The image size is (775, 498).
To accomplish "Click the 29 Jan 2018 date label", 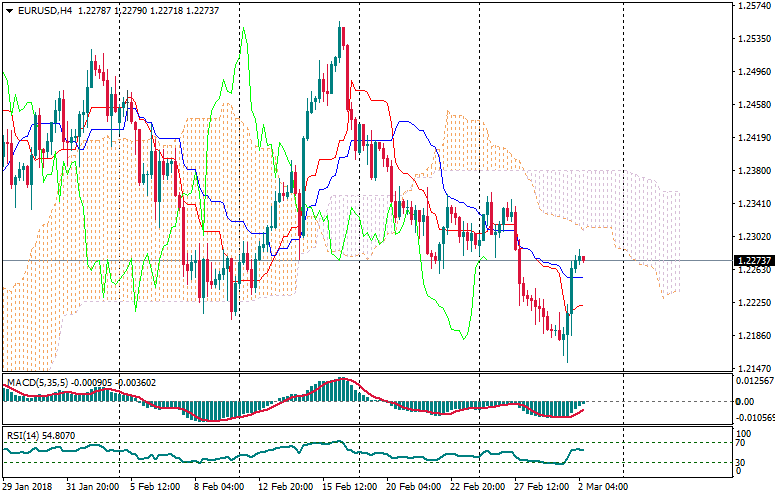I will pos(29,487).
